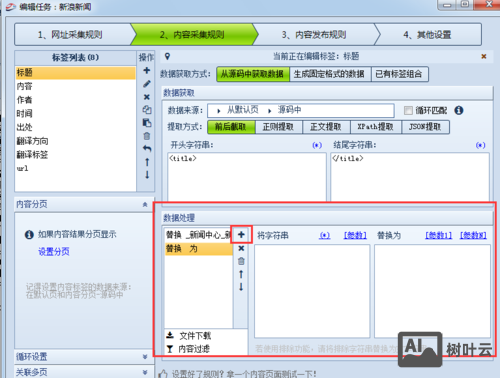Go to step 4、其他设置
The image size is (500, 378).
click(x=427, y=35)
